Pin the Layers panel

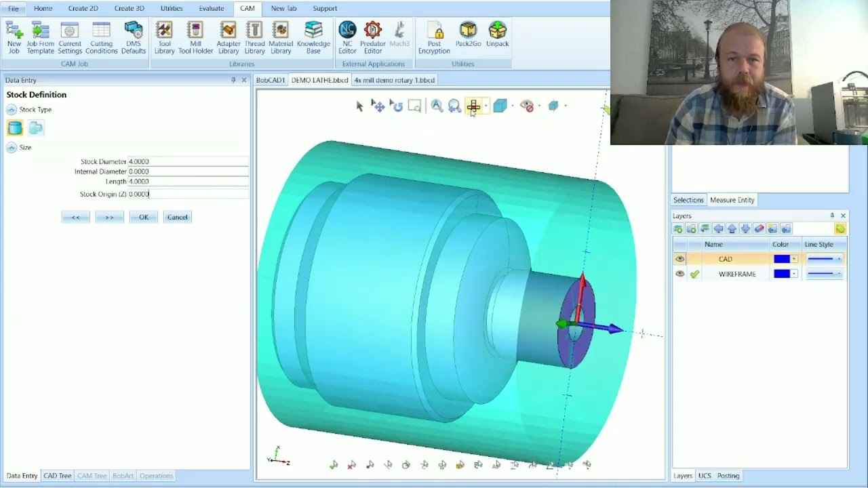[832, 216]
